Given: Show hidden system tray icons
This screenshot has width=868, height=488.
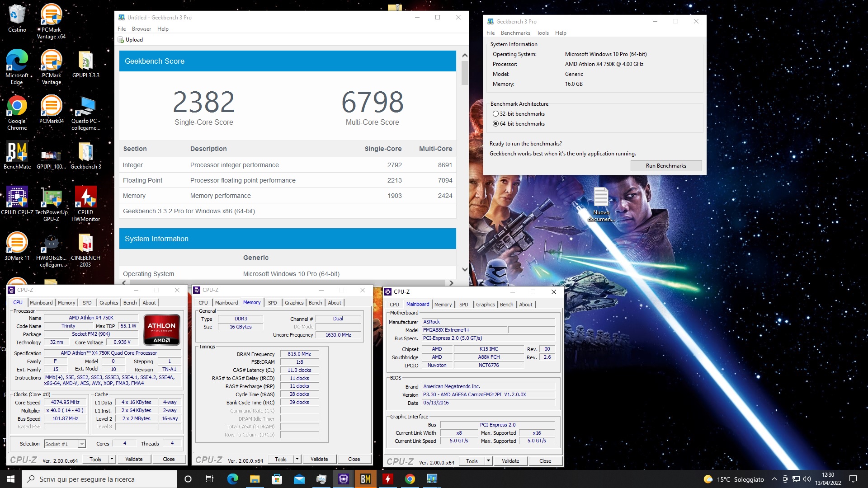Looking at the screenshot, I should (774, 479).
